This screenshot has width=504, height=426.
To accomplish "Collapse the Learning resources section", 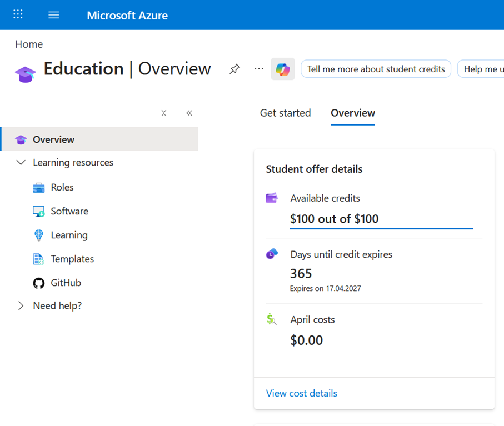I will [21, 162].
